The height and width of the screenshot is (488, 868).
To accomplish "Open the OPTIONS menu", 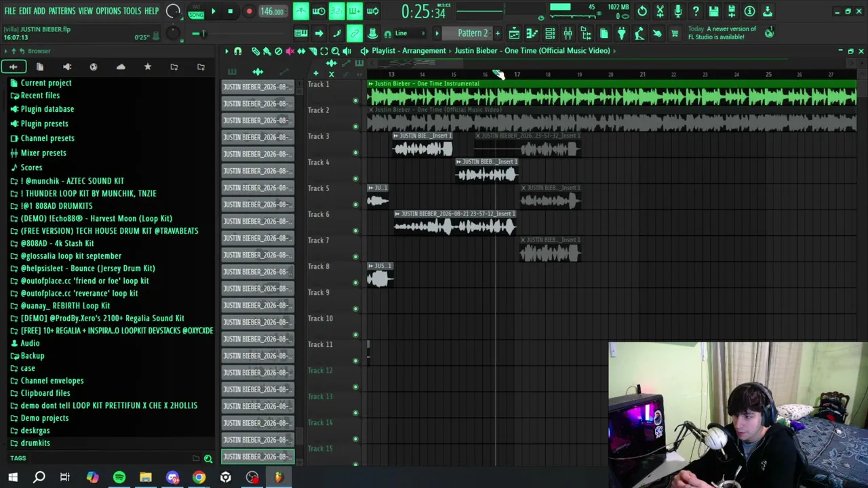I will [108, 11].
